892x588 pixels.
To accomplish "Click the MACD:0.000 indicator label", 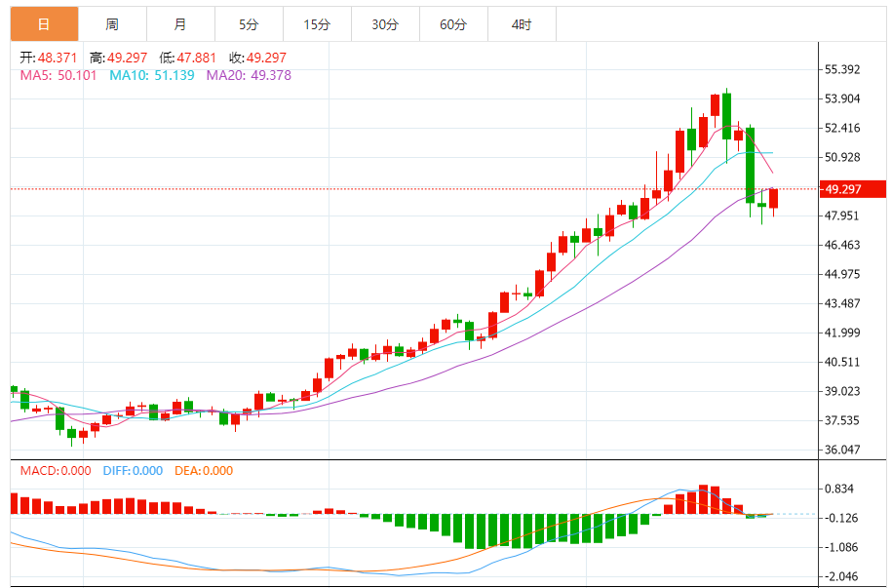I will click(x=56, y=471).
